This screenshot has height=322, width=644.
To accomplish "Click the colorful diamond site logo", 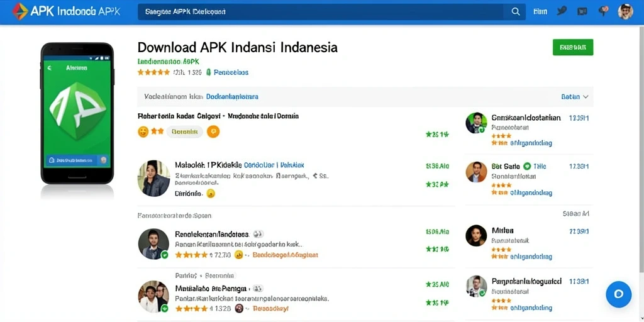I will (20, 11).
